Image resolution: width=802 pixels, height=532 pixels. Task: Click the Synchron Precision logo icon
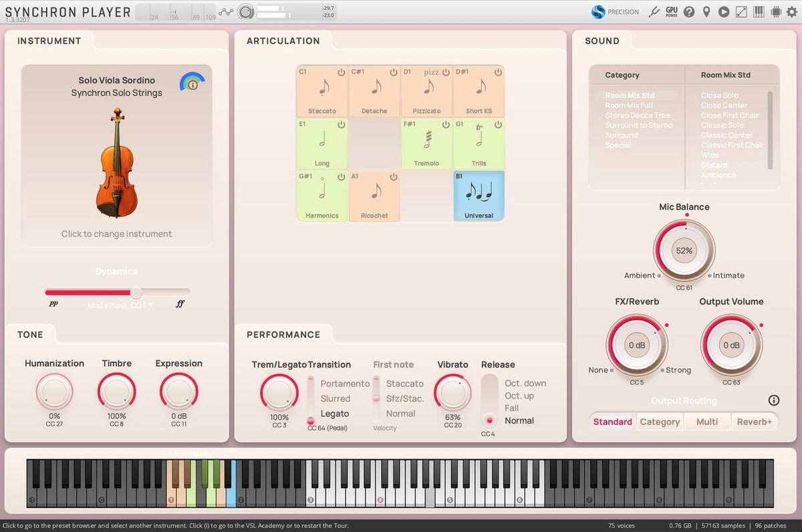(x=598, y=11)
